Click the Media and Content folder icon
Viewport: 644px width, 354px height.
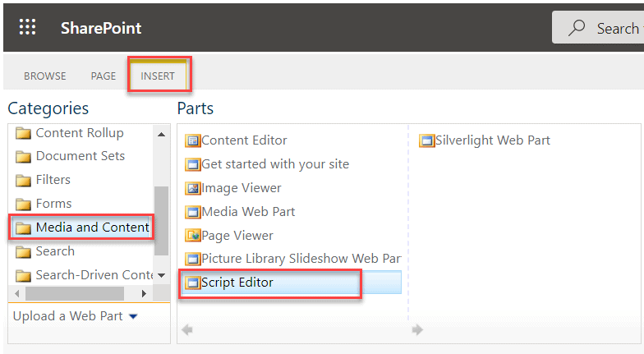pos(23,228)
